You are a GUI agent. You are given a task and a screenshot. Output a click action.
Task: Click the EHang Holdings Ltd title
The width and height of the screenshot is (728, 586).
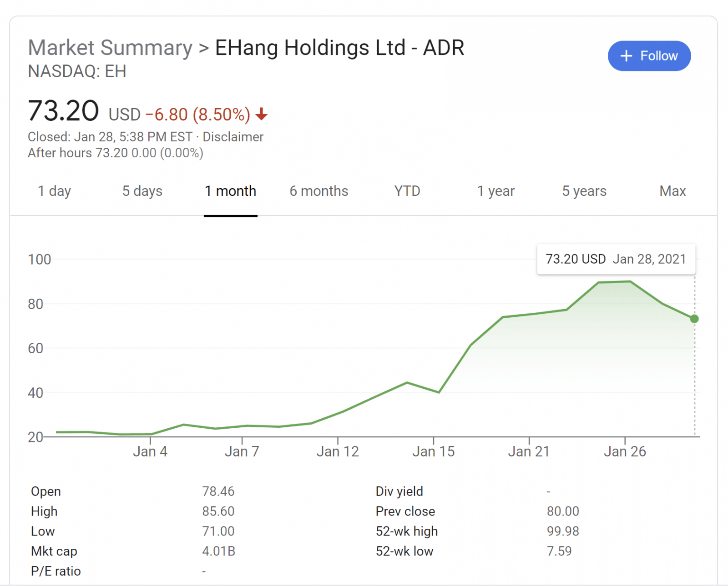[x=339, y=48]
